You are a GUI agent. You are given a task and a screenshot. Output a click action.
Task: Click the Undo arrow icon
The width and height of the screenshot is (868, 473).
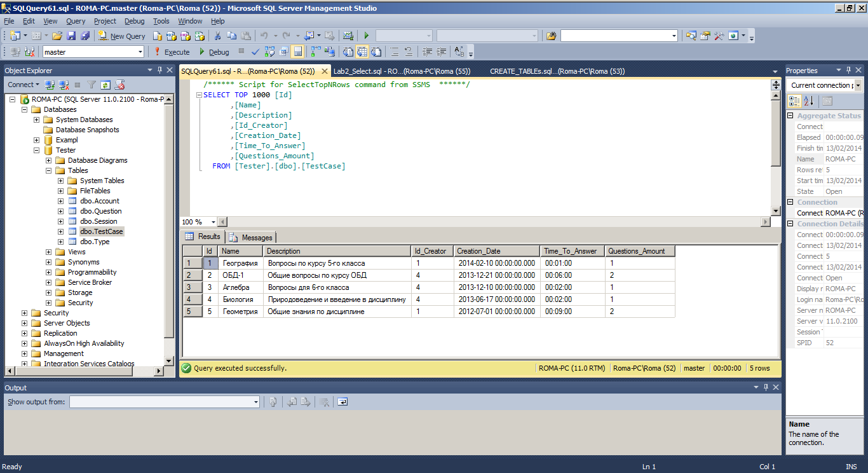pos(264,36)
